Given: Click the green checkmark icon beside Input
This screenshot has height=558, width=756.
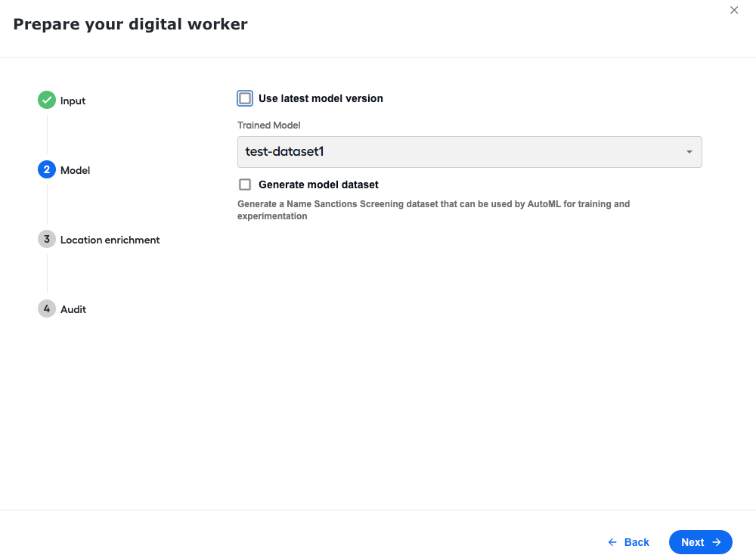Looking at the screenshot, I should 47,100.
